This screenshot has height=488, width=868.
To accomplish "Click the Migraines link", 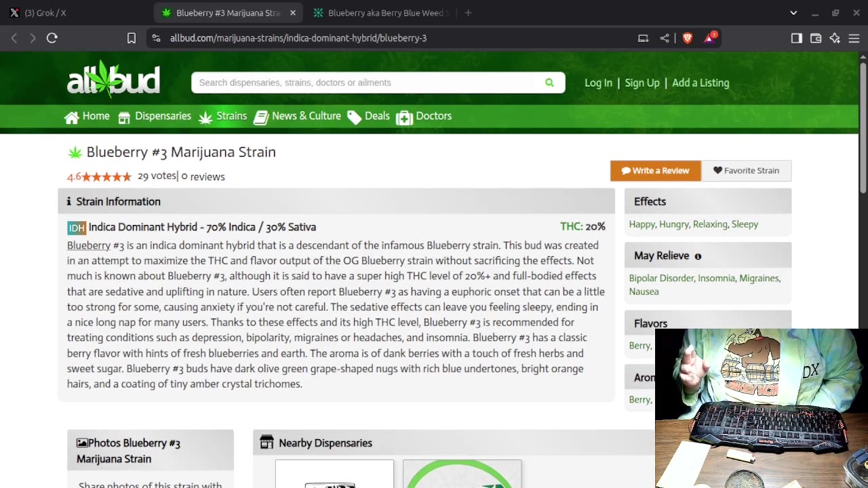I will point(759,278).
